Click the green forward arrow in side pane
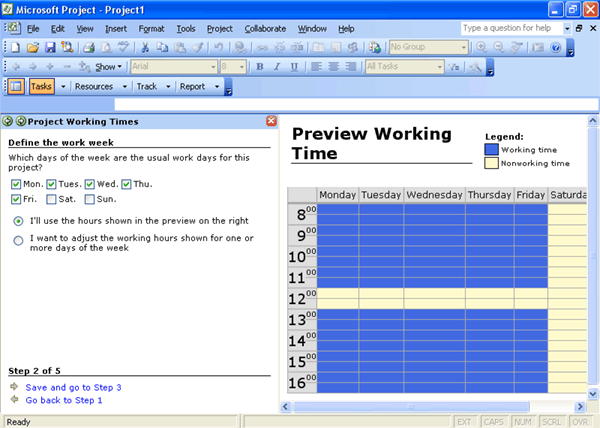This screenshot has width=600, height=428. (21, 121)
